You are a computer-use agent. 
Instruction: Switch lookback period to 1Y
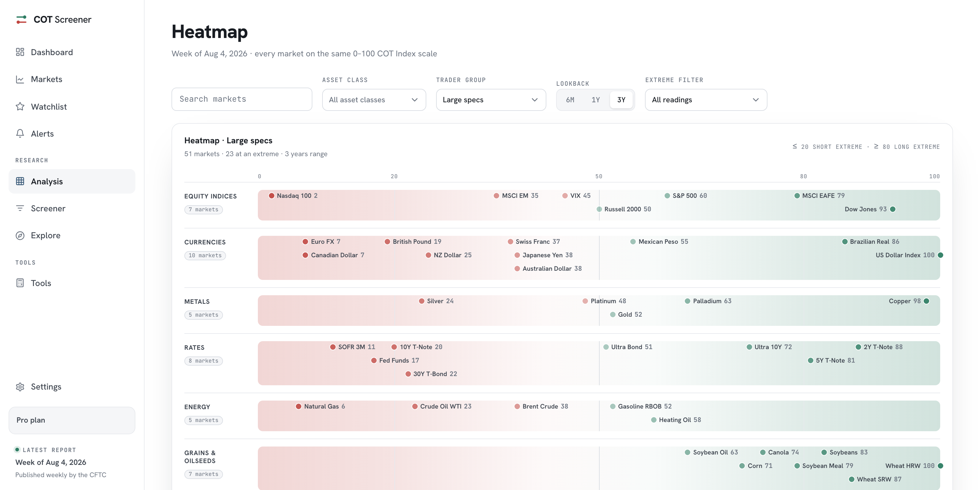pos(595,100)
